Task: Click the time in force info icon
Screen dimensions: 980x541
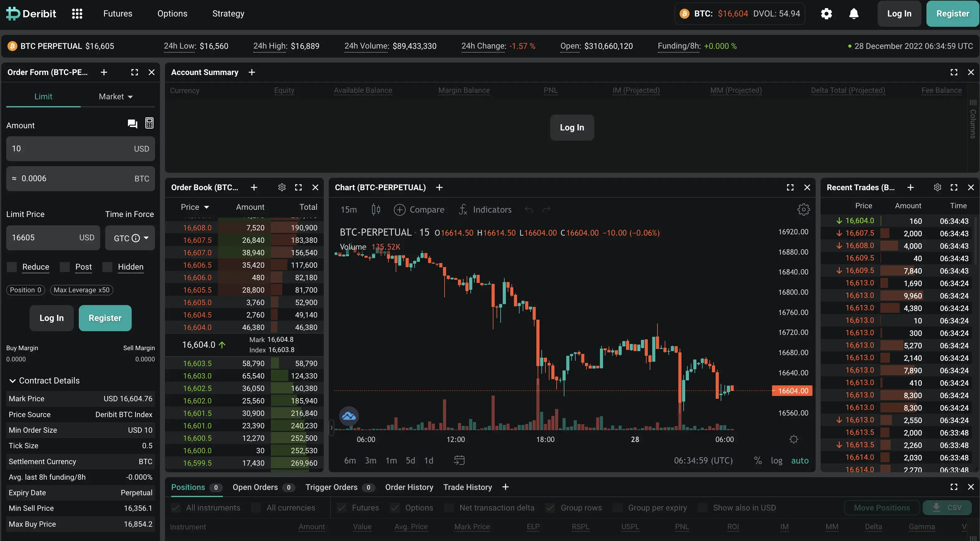Action: pos(136,238)
